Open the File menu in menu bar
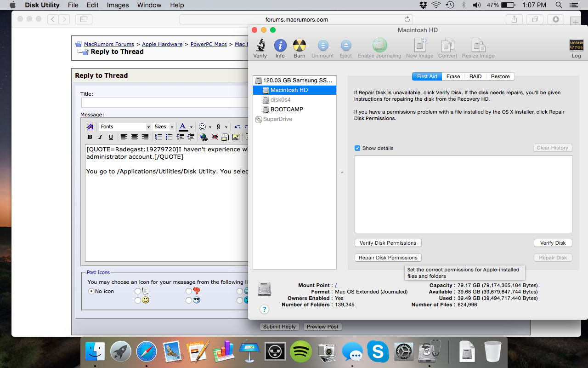The image size is (588, 368). pyautogui.click(x=73, y=5)
